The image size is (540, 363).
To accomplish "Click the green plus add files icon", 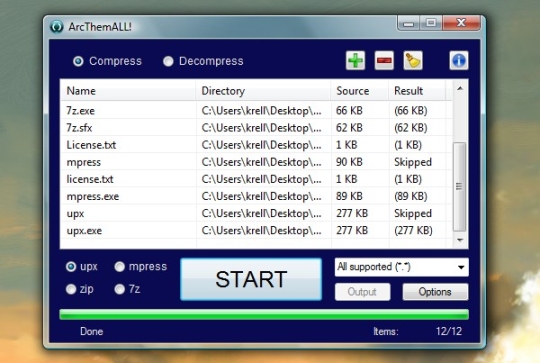I will (355, 61).
